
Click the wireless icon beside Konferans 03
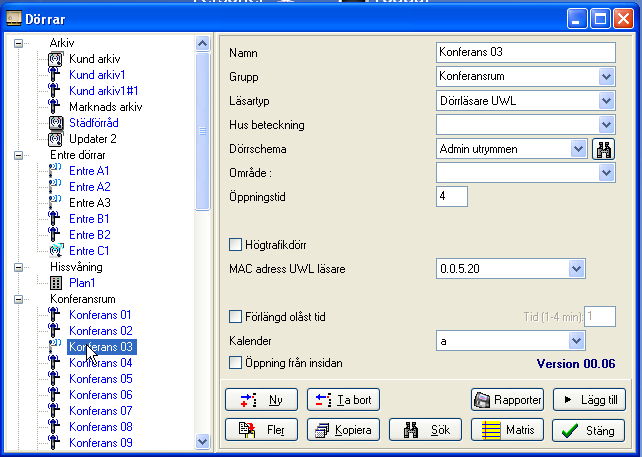[54, 347]
